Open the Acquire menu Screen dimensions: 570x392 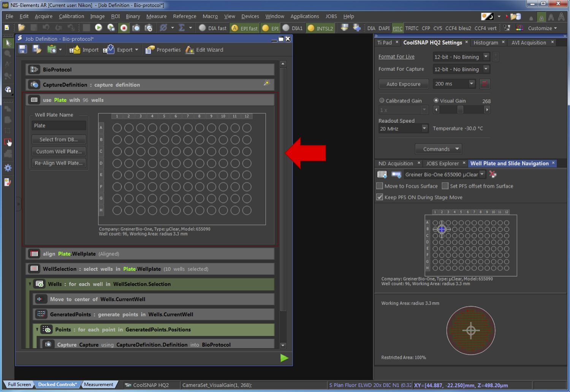pos(44,16)
